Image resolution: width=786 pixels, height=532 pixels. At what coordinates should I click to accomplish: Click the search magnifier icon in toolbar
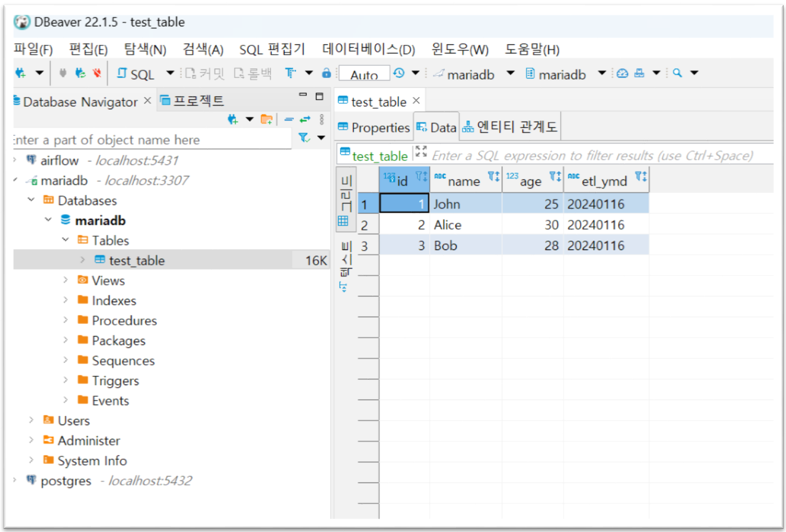click(x=677, y=73)
